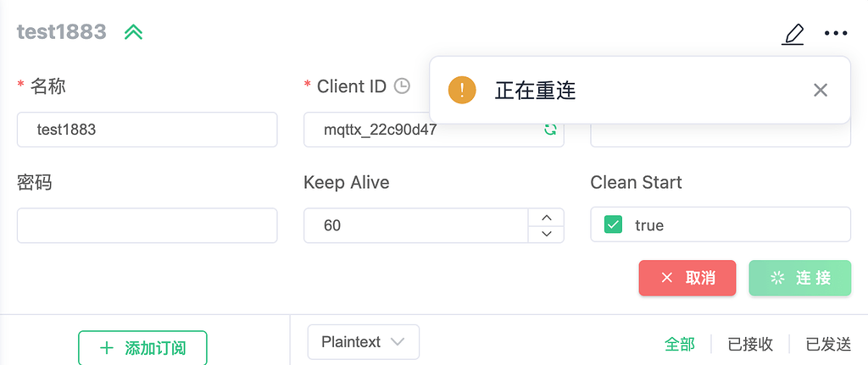Click the 添加订阅 add subscription button
The height and width of the screenshot is (365, 868).
coord(142,347)
